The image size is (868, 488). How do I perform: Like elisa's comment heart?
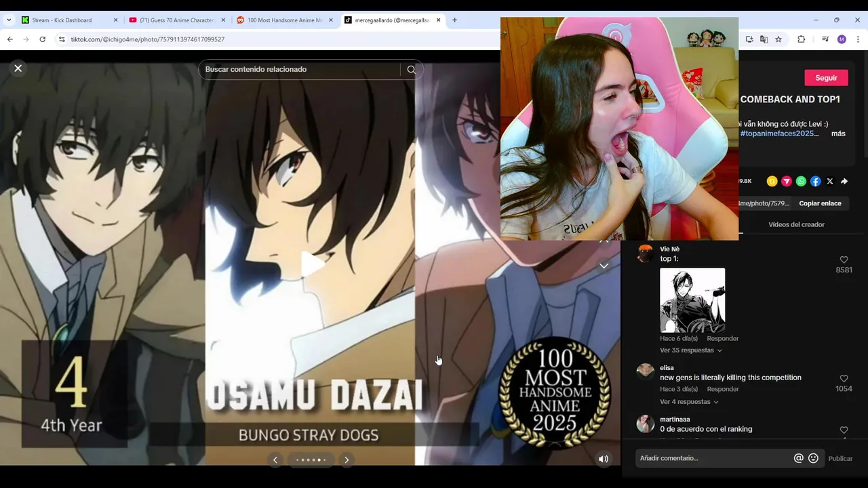click(x=844, y=379)
